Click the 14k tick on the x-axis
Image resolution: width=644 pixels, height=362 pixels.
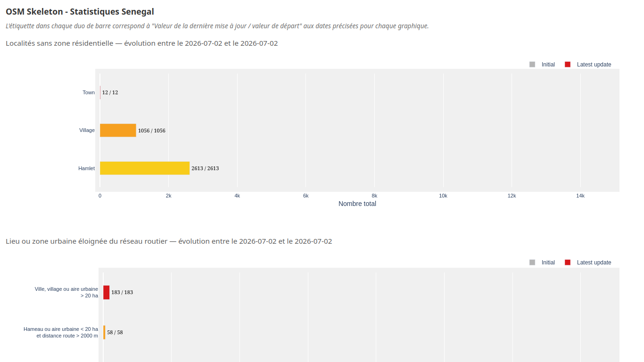tap(580, 196)
